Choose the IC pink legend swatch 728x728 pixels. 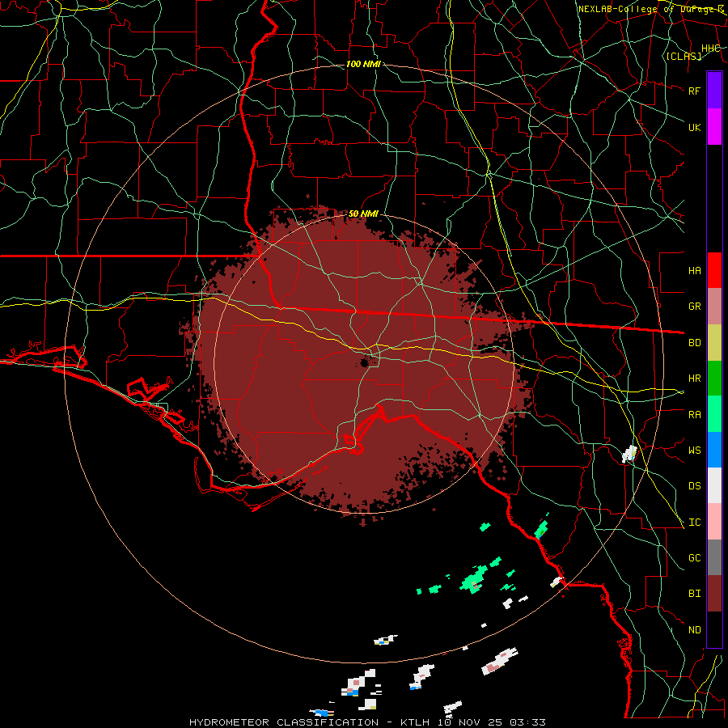click(714, 522)
